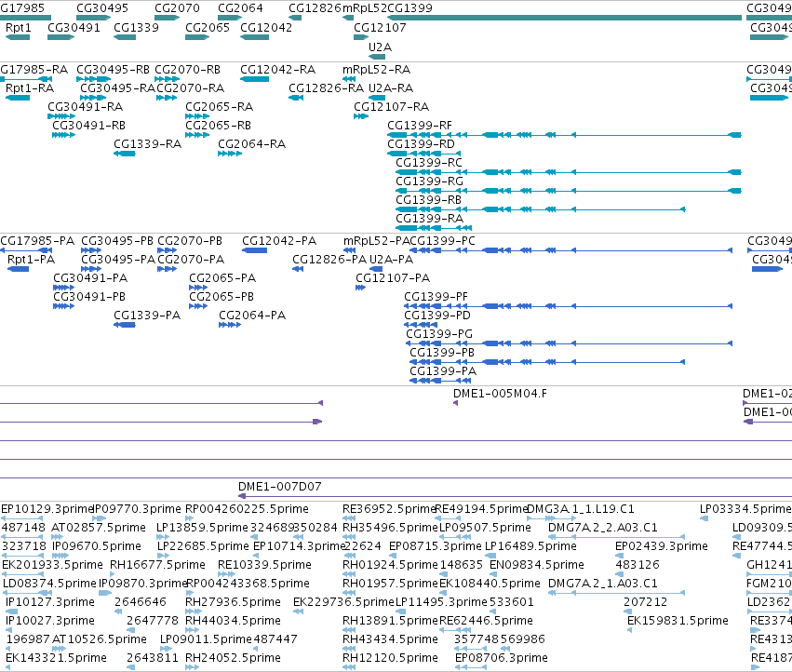Select the CG1399-RG transcript label
The image size is (792, 672).
(x=429, y=181)
